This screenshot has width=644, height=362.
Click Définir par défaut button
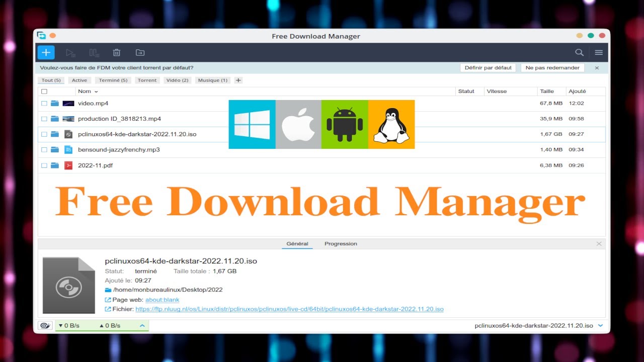(x=488, y=68)
